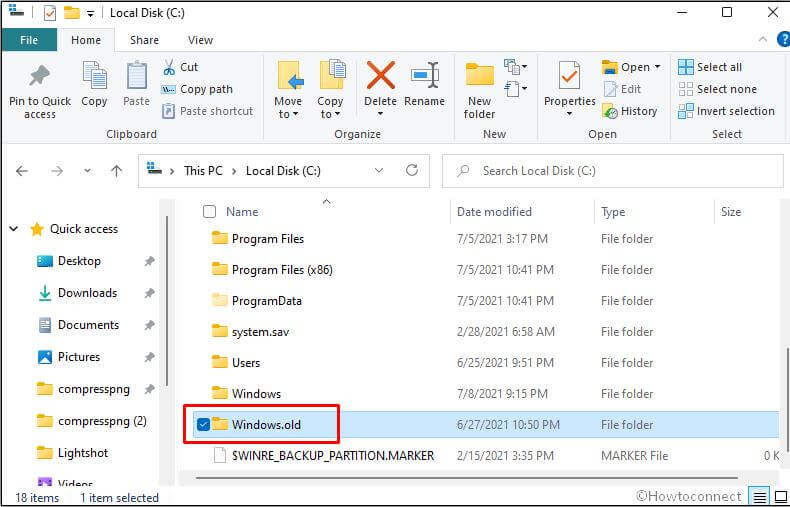The width and height of the screenshot is (790, 507).
Task: Click the horizontal scrollbar of file list
Action: [467, 477]
